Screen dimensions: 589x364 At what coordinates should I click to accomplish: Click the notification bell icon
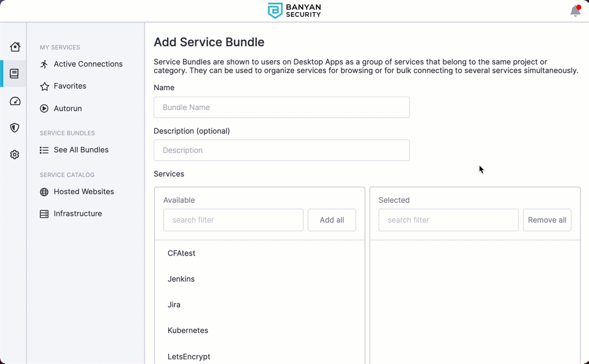tap(575, 11)
